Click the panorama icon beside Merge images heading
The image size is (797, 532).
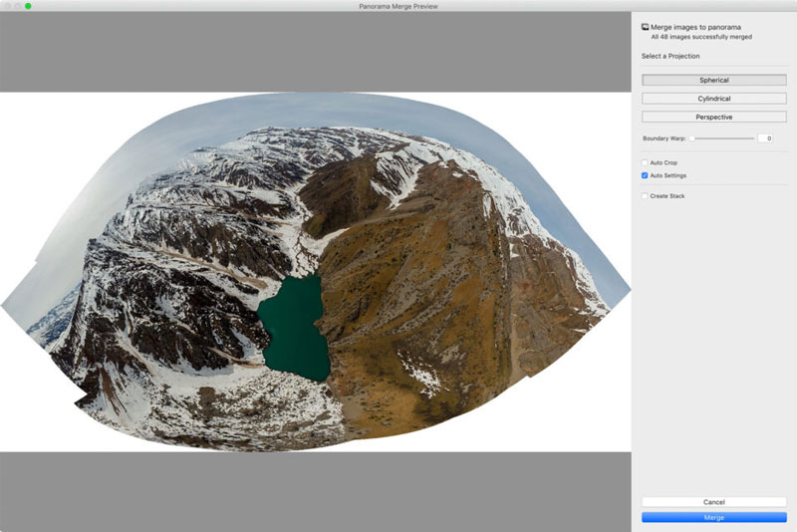646,27
